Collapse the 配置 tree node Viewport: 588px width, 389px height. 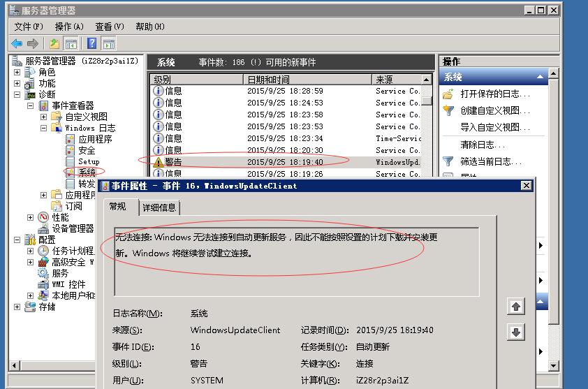pyautogui.click(x=17, y=240)
